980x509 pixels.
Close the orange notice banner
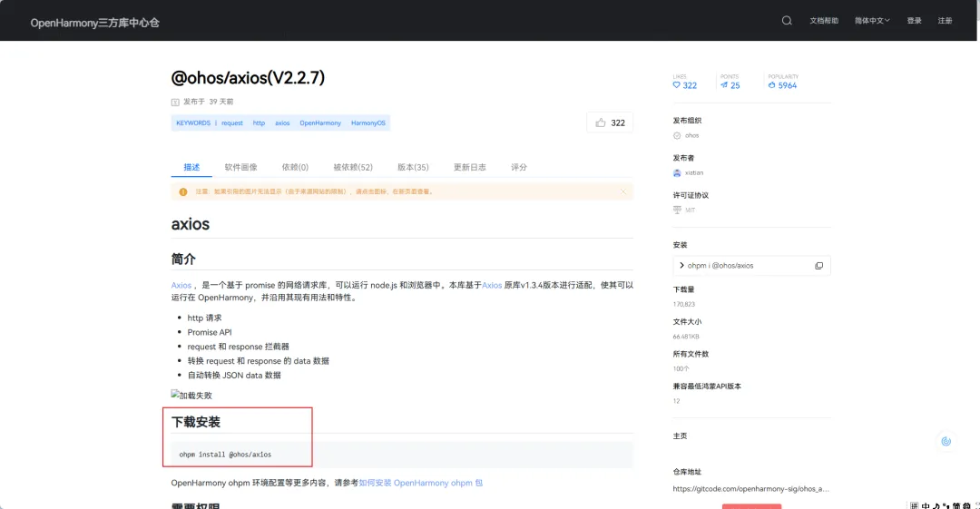(623, 191)
